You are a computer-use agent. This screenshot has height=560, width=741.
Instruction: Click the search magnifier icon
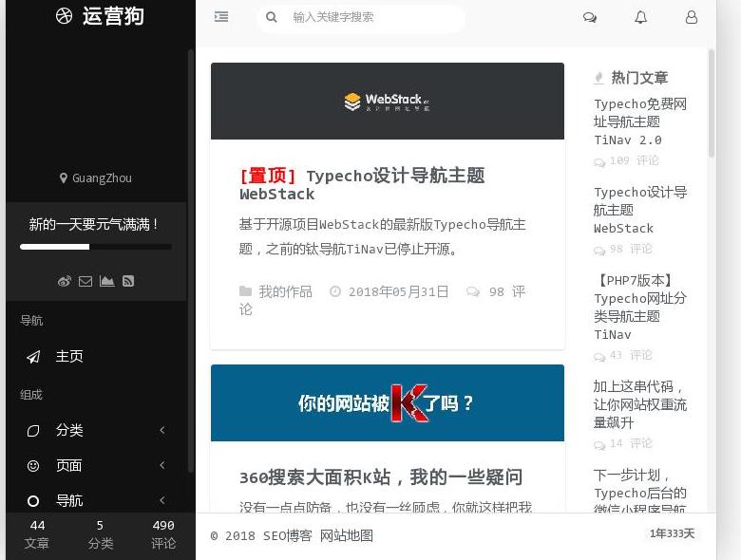(272, 17)
